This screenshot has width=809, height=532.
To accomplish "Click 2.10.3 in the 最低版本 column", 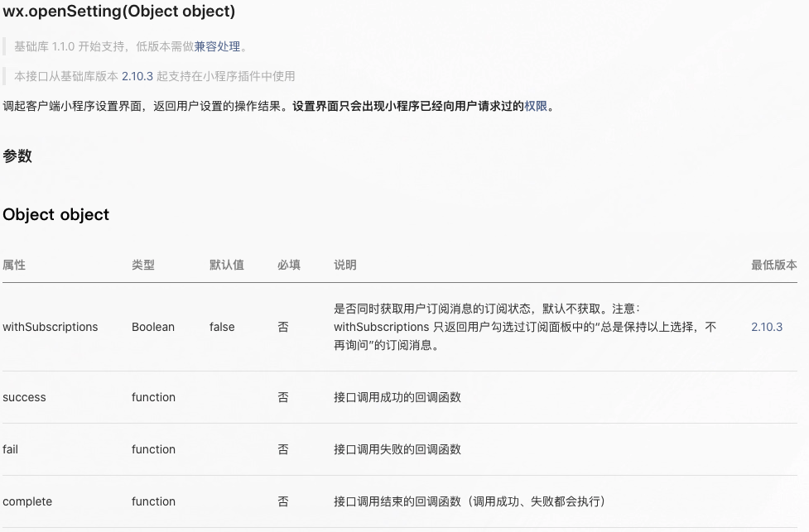I will [766, 327].
